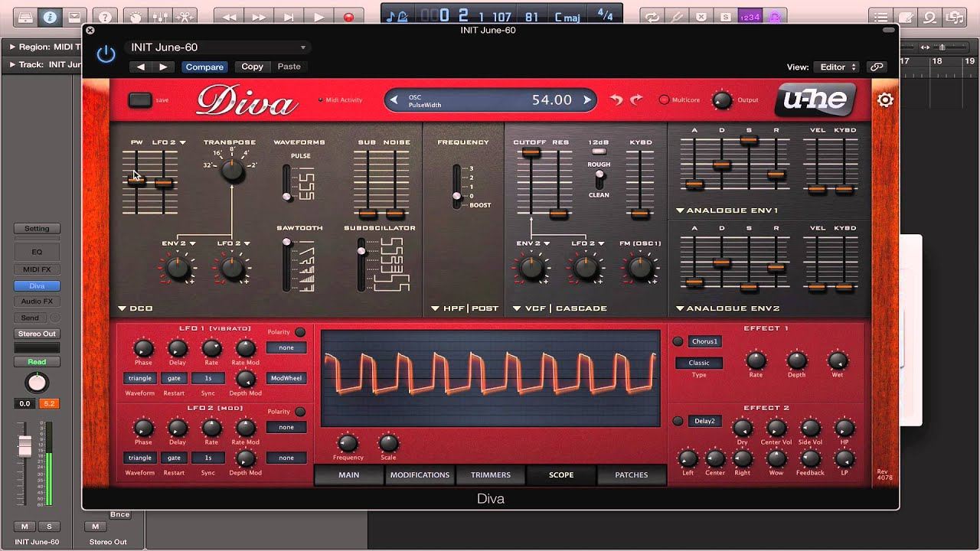Click the plugin link chain icon
Viewport: 980px width, 551px height.
[877, 67]
